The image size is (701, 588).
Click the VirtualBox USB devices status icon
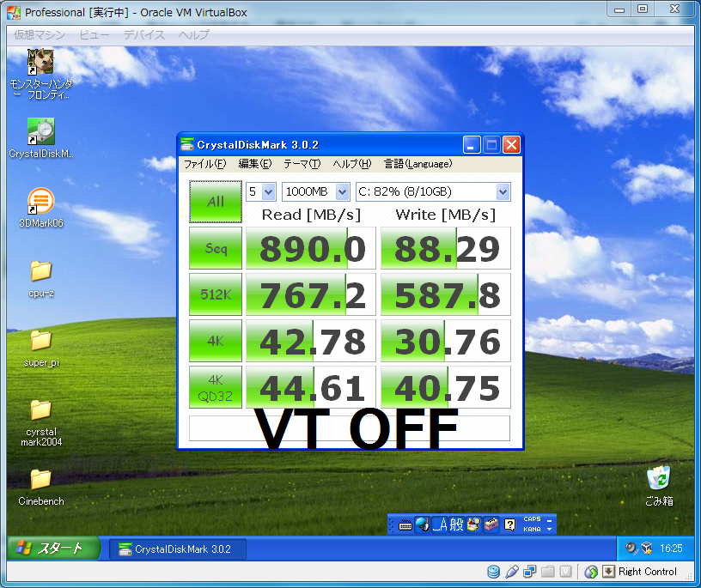tap(512, 572)
